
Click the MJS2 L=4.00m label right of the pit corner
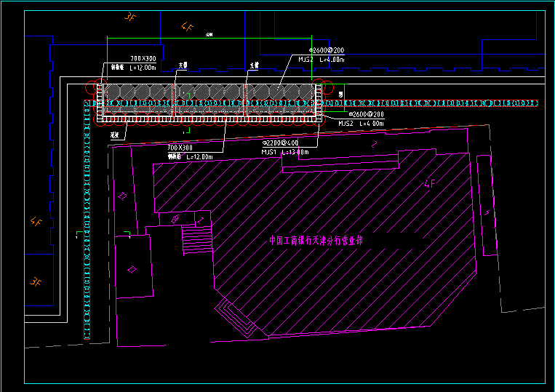361,124
